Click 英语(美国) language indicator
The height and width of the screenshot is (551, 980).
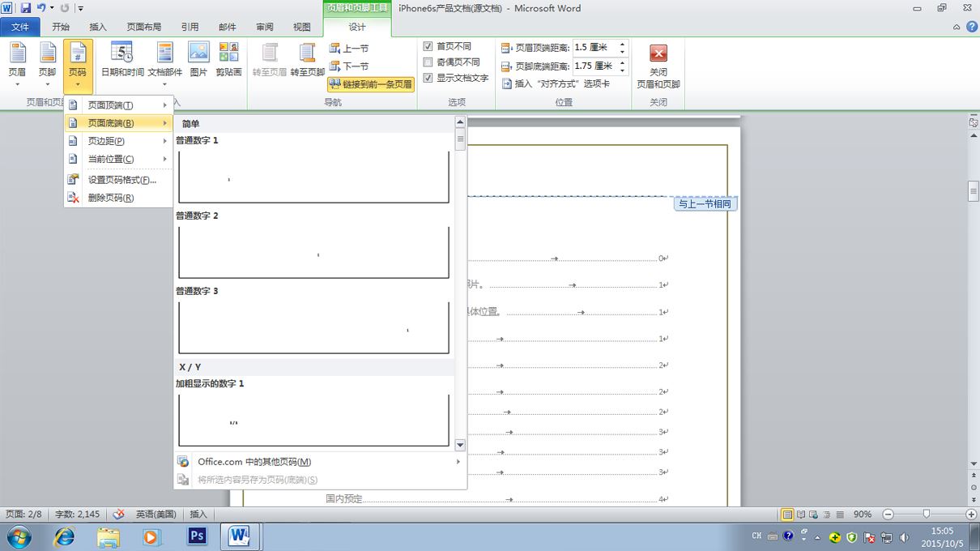(156, 514)
